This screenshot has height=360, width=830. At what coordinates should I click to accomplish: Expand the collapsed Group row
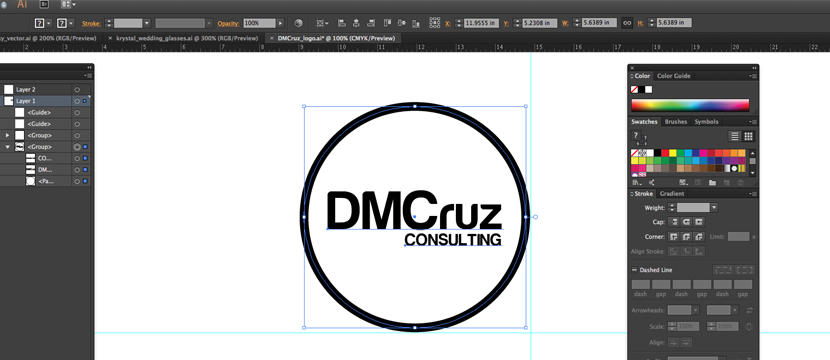point(7,136)
